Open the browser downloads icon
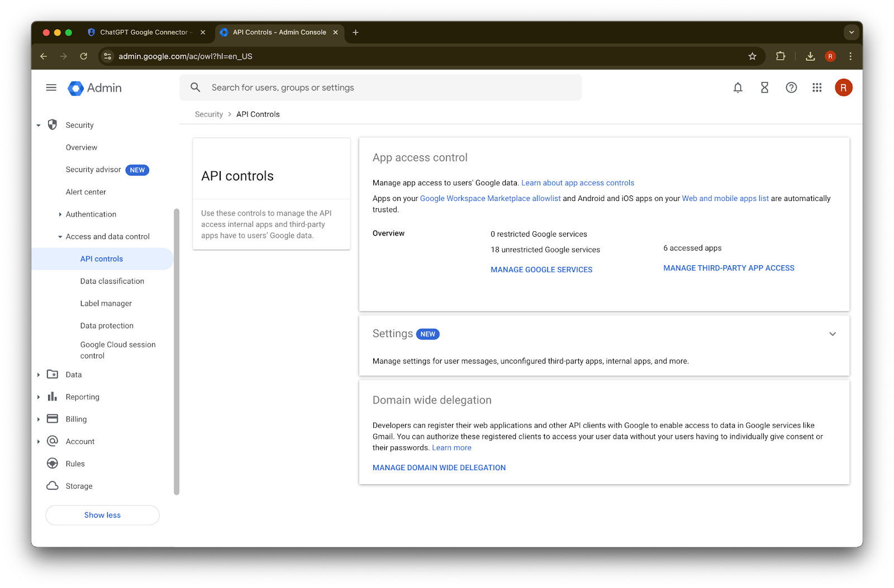Screen dimensions: 894x588 [810, 56]
